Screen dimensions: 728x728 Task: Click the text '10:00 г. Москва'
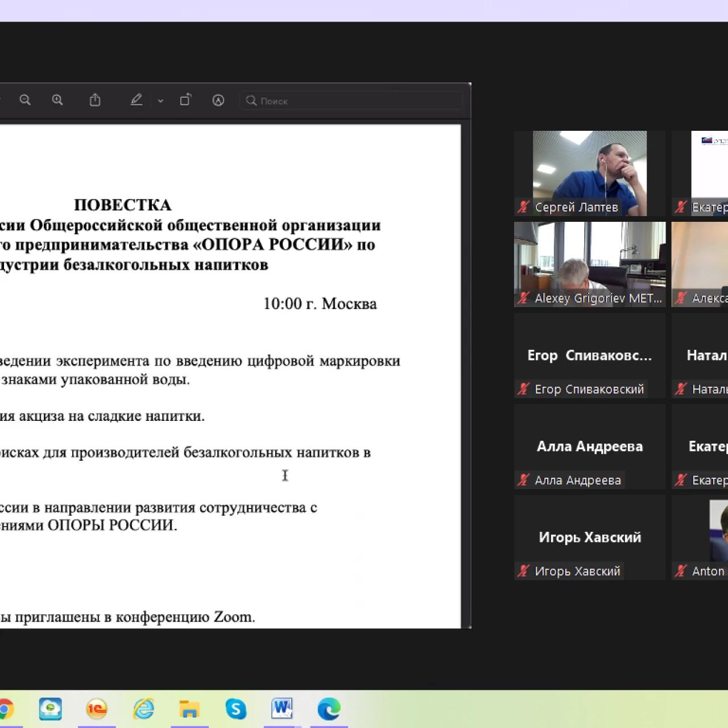320,304
